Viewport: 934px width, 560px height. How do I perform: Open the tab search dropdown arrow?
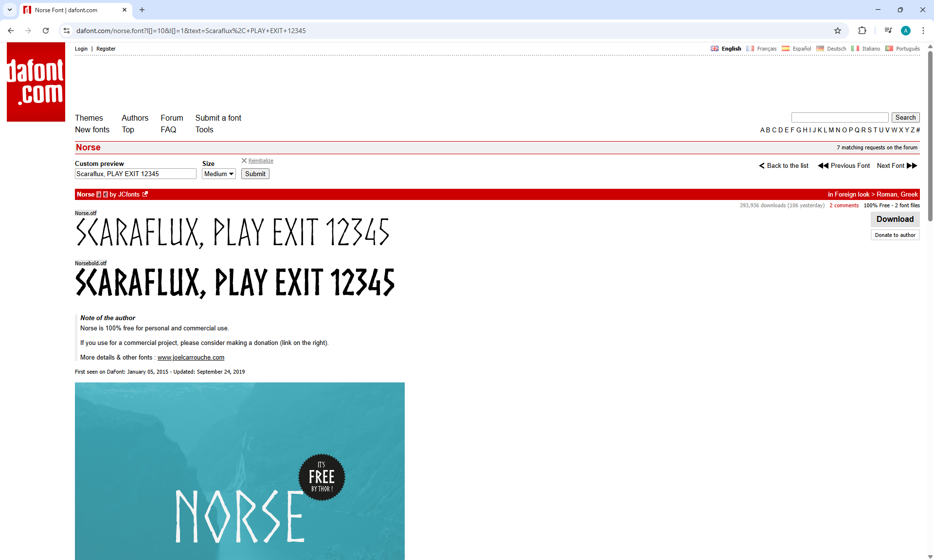tap(10, 10)
